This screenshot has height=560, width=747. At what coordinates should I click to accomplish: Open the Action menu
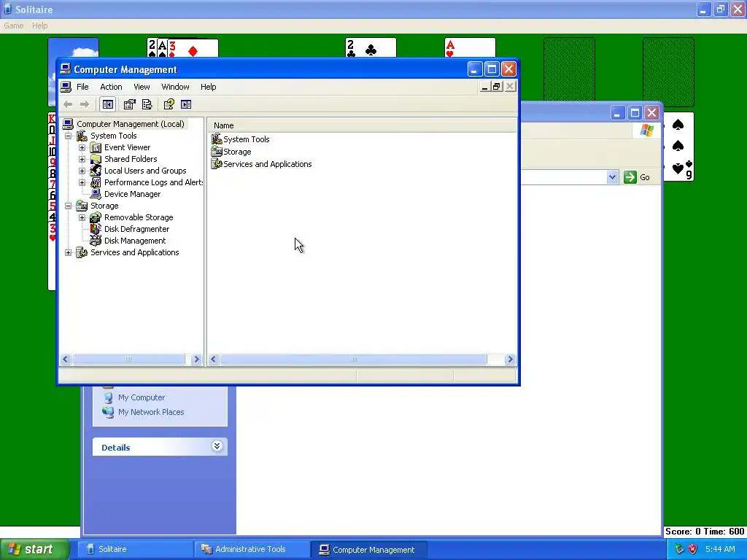pos(111,87)
